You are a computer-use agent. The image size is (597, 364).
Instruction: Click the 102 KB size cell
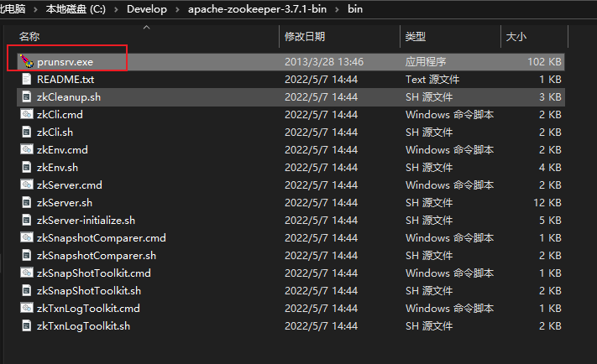tap(544, 61)
